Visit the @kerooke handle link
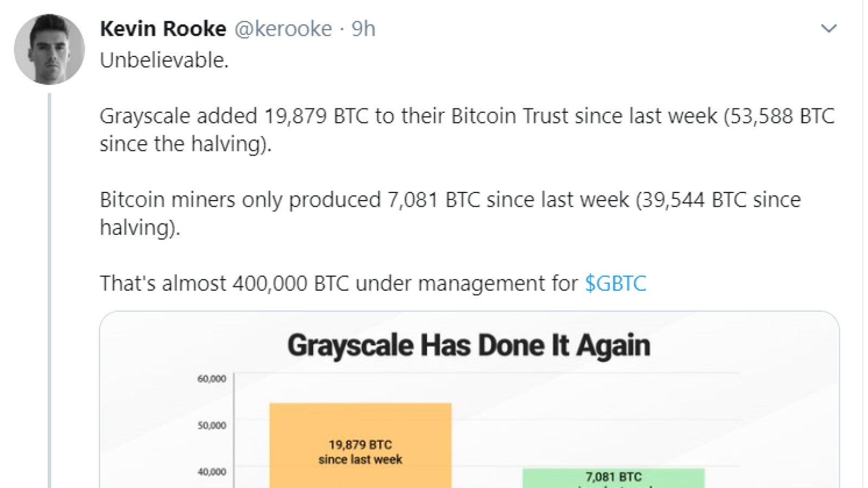 coord(283,29)
